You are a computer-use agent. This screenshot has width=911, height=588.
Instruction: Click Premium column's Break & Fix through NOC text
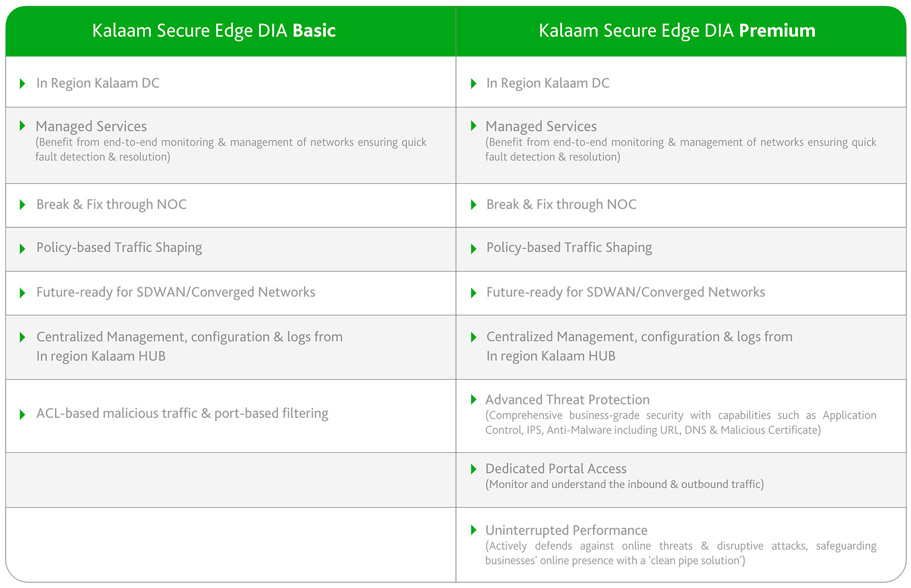pyautogui.click(x=561, y=204)
